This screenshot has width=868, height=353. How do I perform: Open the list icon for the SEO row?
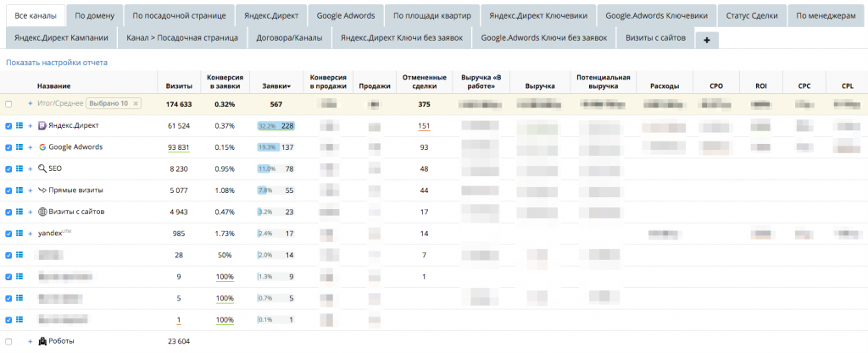19,168
